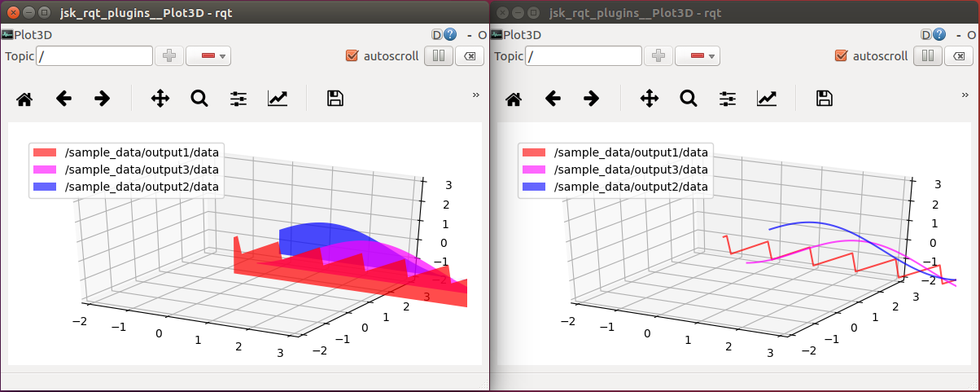The width and height of the screenshot is (980, 392).
Task: Click /sample_data/output3/data legend label in right plot
Action: coord(631,170)
